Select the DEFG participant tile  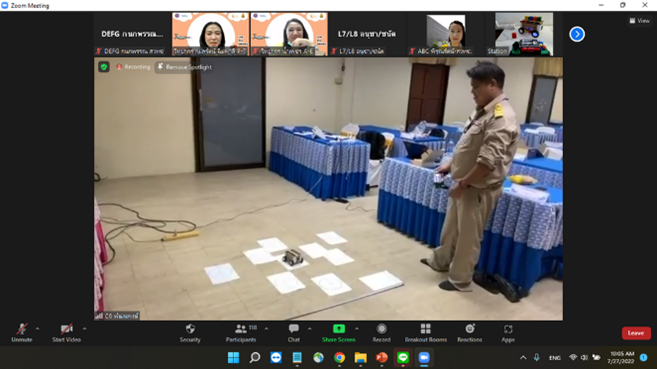[x=132, y=34]
